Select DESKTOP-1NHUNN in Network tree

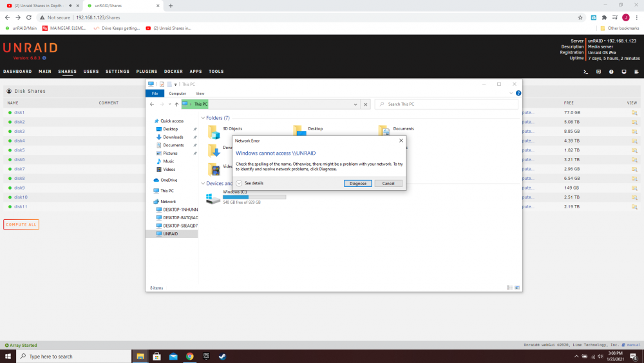click(x=176, y=210)
